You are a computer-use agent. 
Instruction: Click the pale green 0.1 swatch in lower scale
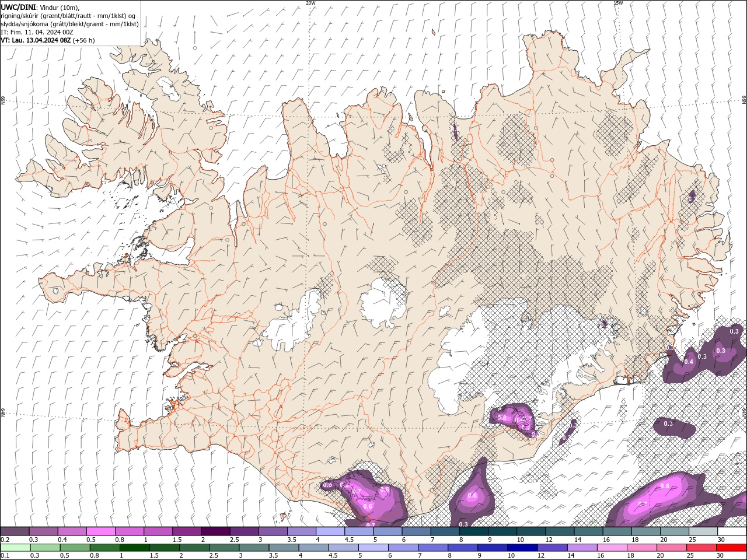pyautogui.click(x=15, y=548)
